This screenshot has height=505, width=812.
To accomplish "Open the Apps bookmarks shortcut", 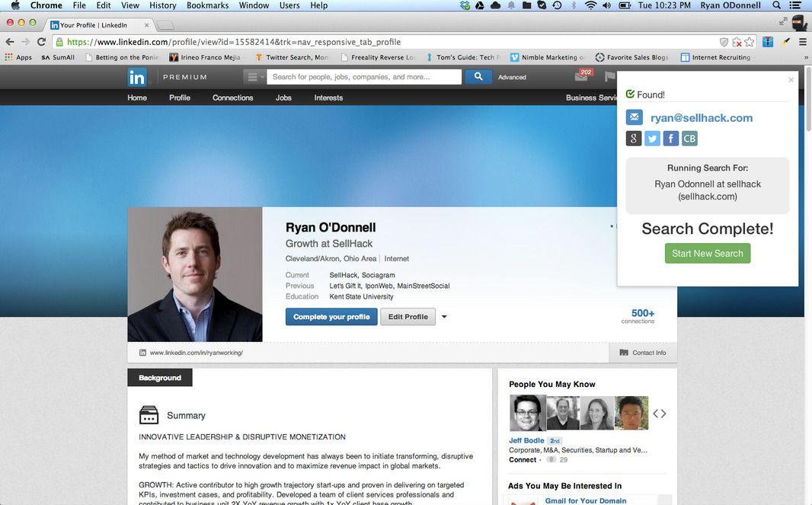I will [18, 57].
